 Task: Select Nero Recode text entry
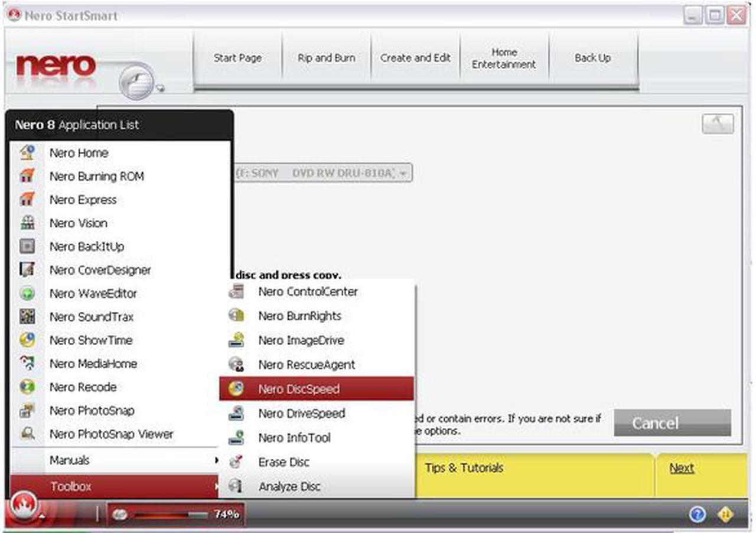(x=83, y=387)
